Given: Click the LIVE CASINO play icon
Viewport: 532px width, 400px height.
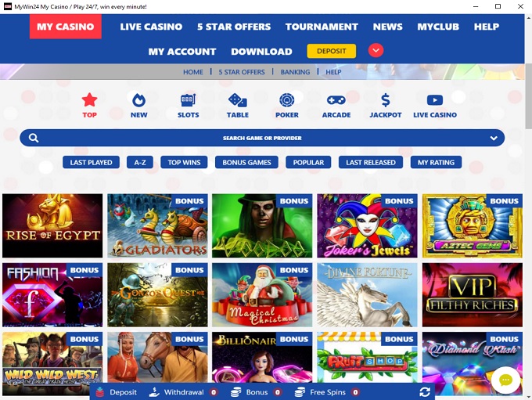Looking at the screenshot, I should pyautogui.click(x=435, y=100).
